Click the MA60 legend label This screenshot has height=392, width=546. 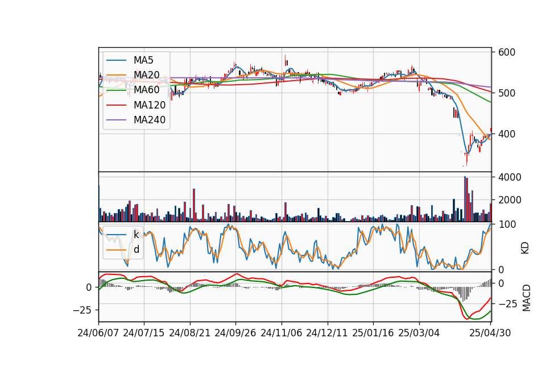[146, 90]
